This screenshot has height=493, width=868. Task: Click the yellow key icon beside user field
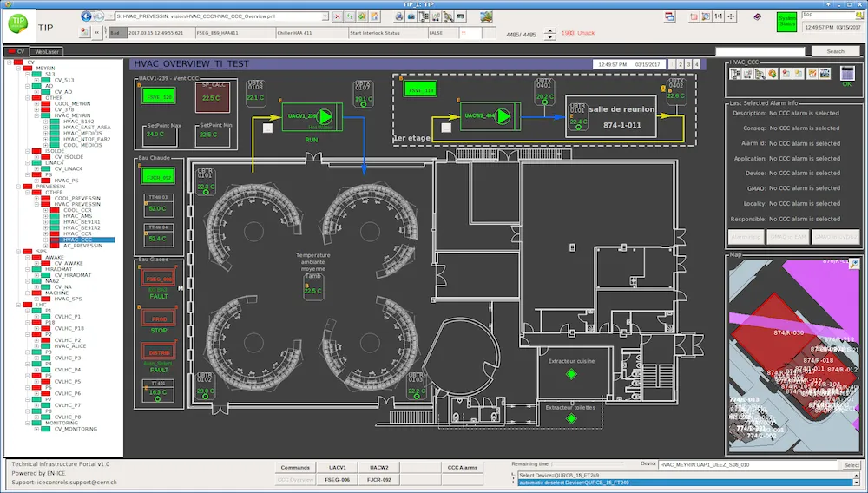(858, 16)
